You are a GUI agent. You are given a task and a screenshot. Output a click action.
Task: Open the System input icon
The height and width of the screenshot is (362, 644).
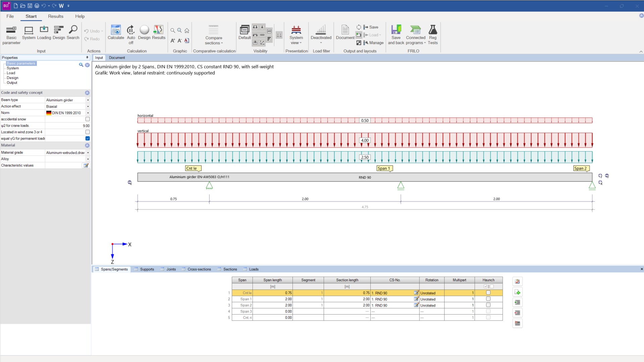click(x=29, y=33)
